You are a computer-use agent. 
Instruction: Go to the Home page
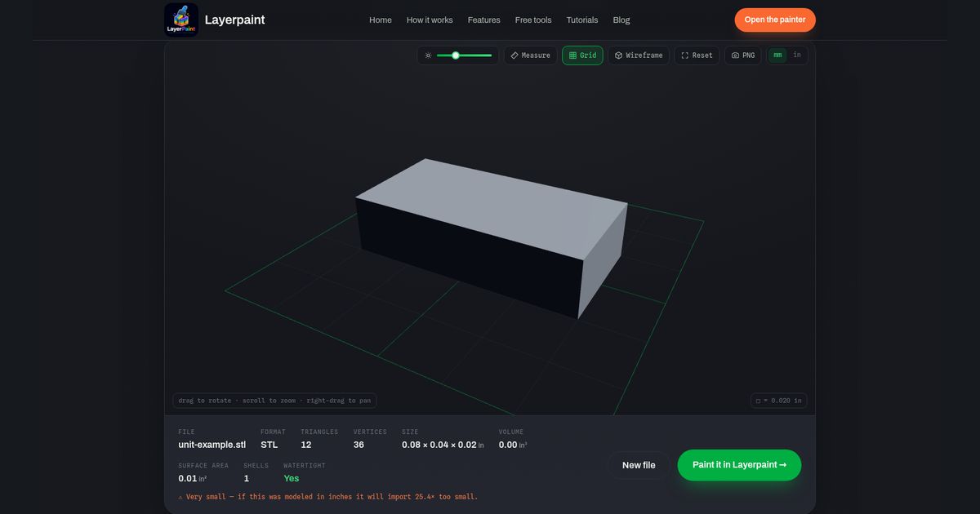pyautogui.click(x=381, y=20)
